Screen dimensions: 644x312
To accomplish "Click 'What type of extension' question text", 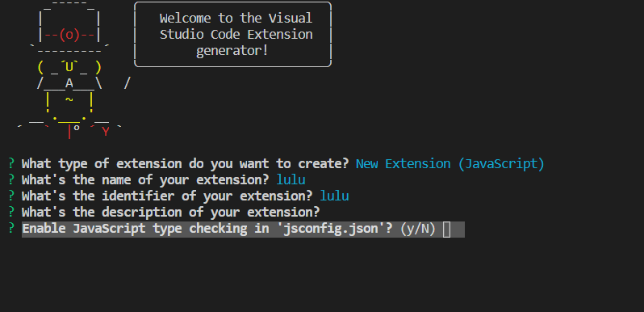I will coord(186,164).
